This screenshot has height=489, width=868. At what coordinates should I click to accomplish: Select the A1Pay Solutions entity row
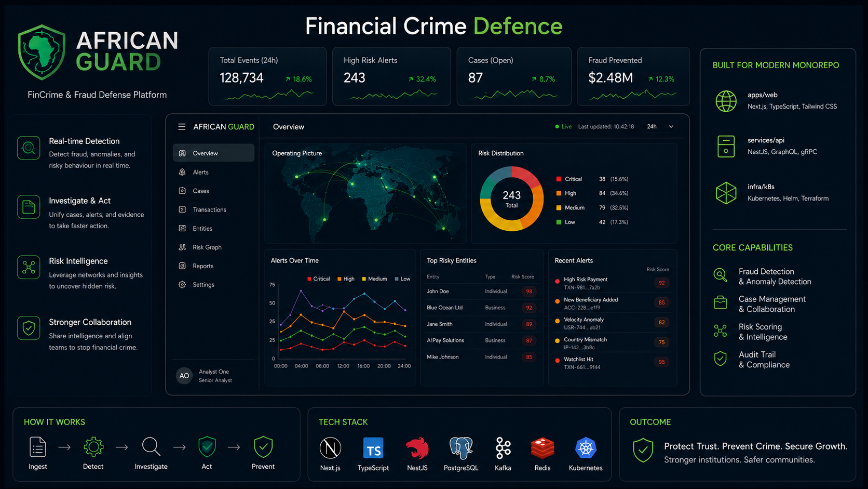pos(481,340)
